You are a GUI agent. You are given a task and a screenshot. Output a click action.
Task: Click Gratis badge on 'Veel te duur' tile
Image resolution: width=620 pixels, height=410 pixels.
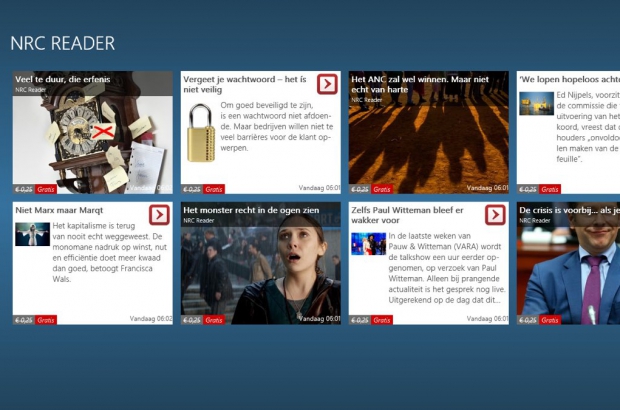tap(46, 189)
